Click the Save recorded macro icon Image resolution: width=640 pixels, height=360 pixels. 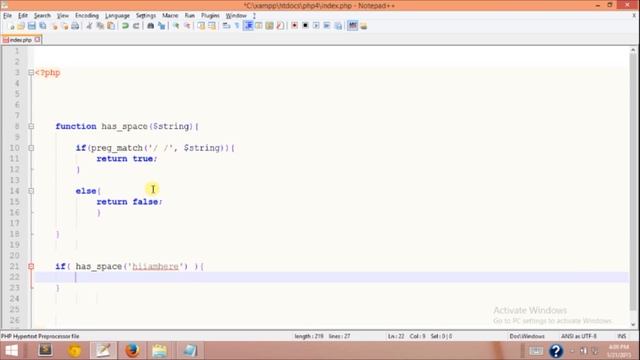[x=338, y=26]
